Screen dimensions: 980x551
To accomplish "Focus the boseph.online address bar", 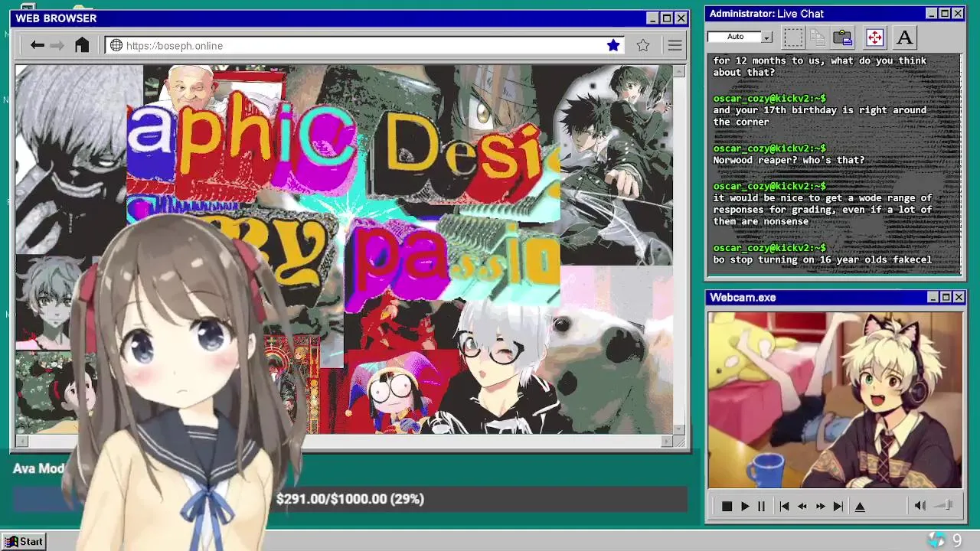I will [x=364, y=46].
